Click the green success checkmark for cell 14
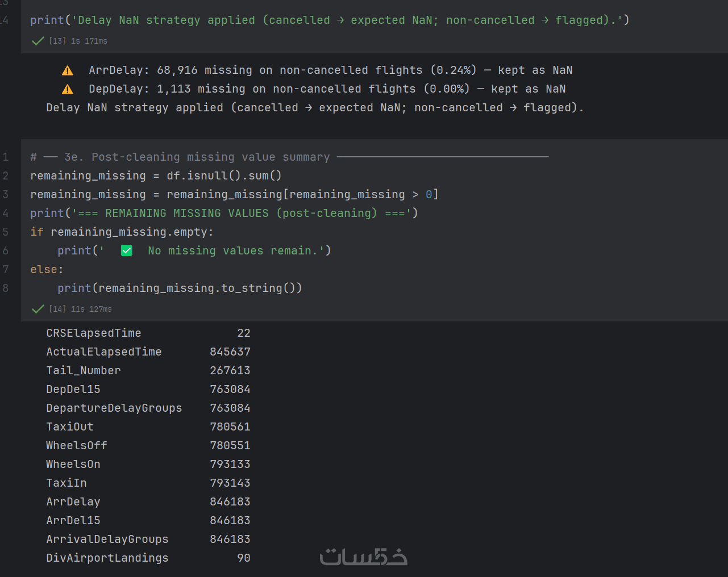Viewport: 728px width, 577px height. tap(38, 309)
